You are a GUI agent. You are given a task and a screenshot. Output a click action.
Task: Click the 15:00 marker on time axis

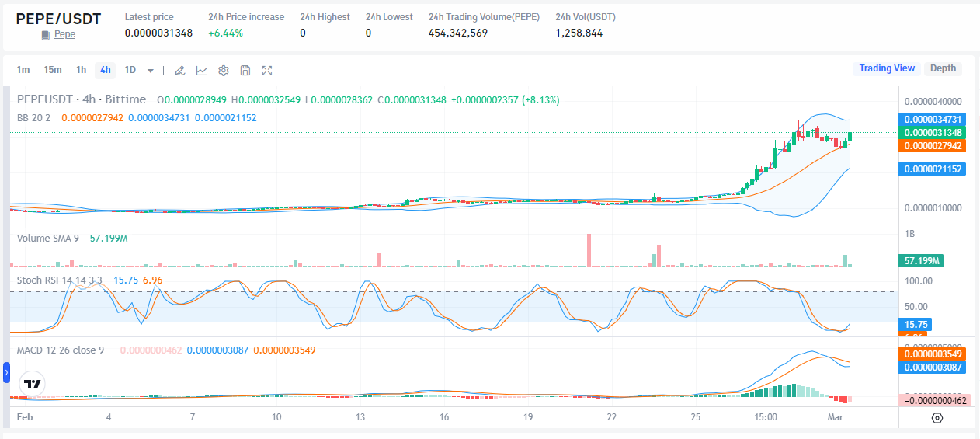tap(766, 417)
